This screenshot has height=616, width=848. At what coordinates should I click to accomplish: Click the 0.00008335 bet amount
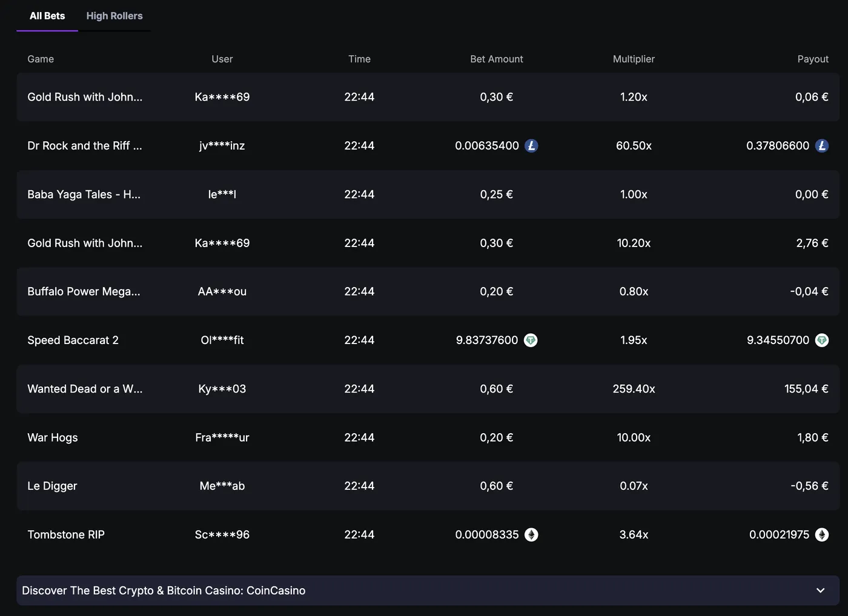pos(487,535)
